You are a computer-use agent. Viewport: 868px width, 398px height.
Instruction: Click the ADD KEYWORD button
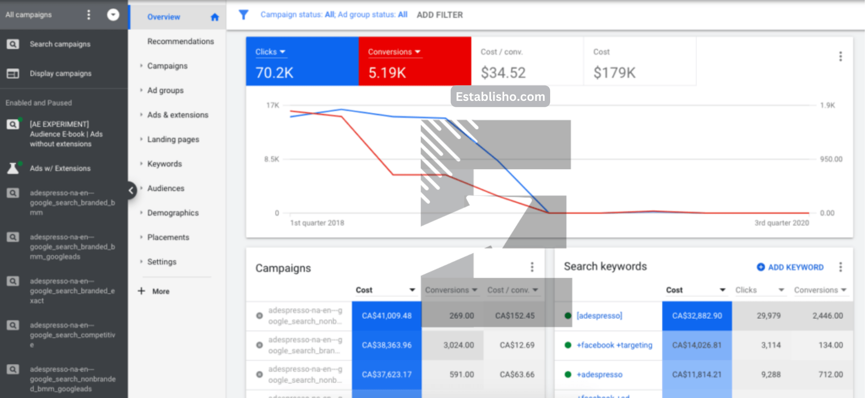tap(790, 267)
